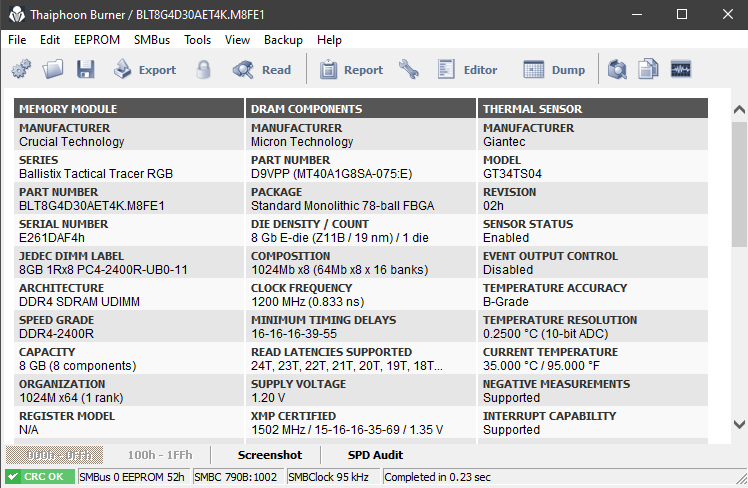
Task: Click Standard Monolithic 78-ball FBGA value
Action: click(343, 206)
